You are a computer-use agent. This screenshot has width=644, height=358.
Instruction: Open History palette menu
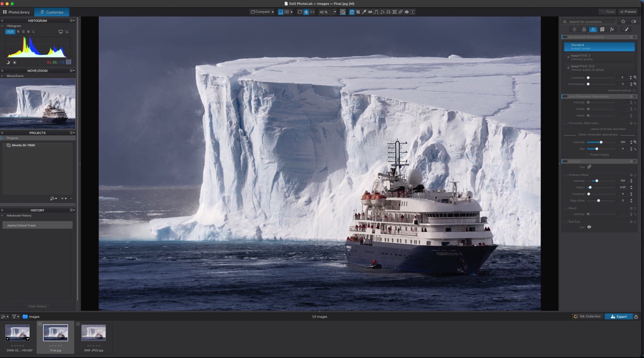[x=72, y=210]
